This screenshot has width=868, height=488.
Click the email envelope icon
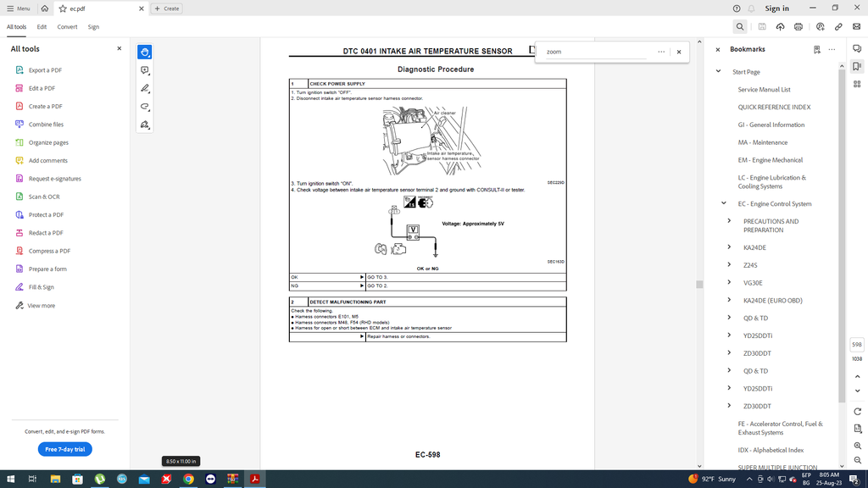click(856, 26)
